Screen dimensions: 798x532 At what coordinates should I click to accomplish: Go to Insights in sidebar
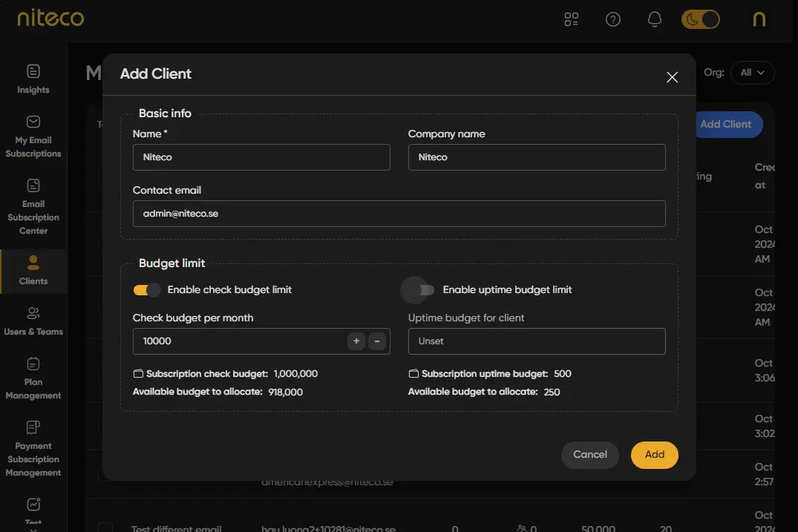pos(33,79)
